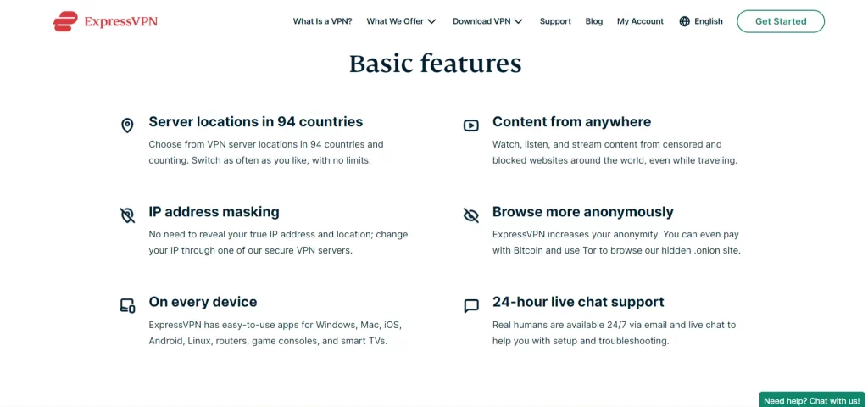Screen dimensions: 868x407
Task: Click the text 'Choose from VPN server locations in 94 countries'
Action: click(x=256, y=144)
